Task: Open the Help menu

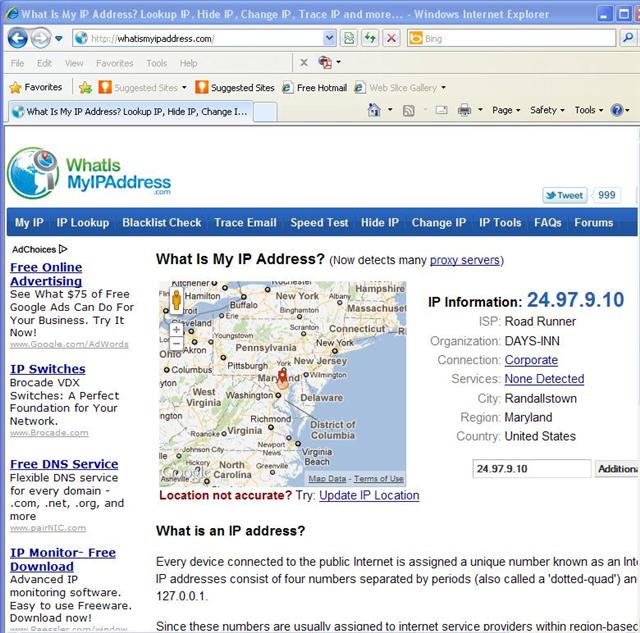Action: [188, 63]
